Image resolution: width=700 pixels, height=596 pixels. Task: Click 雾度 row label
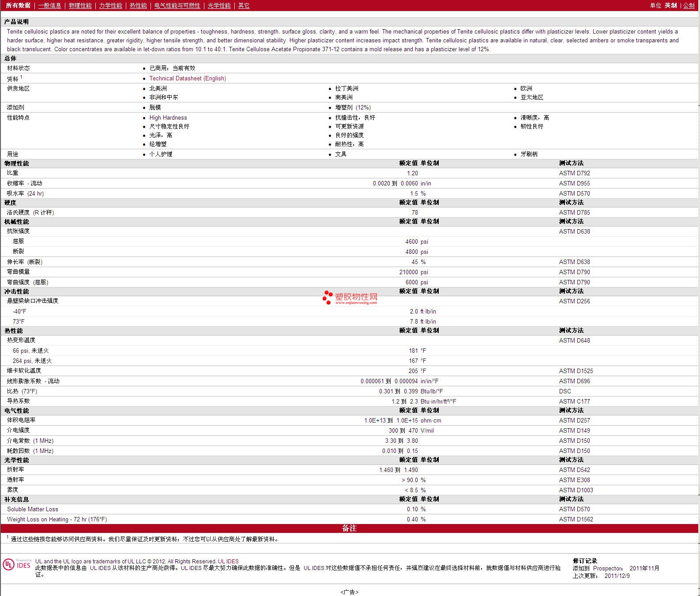(12, 490)
